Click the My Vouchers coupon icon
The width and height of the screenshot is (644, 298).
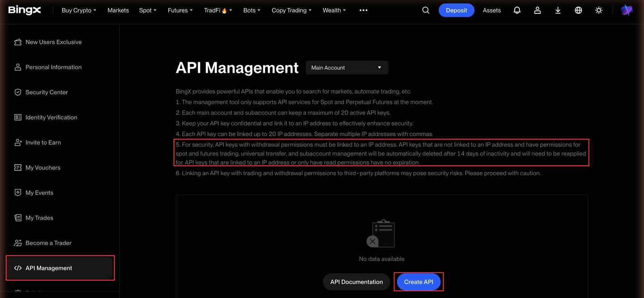click(18, 168)
